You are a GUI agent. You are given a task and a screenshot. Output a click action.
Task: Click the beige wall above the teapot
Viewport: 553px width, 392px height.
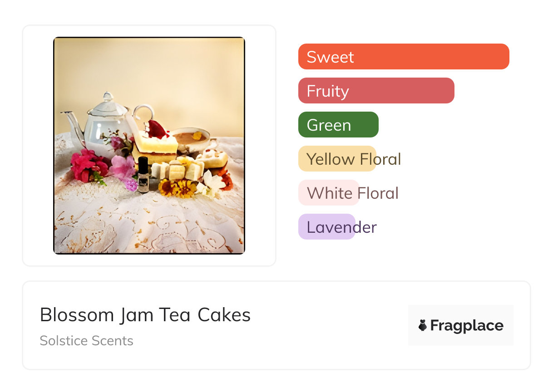pyautogui.click(x=150, y=68)
